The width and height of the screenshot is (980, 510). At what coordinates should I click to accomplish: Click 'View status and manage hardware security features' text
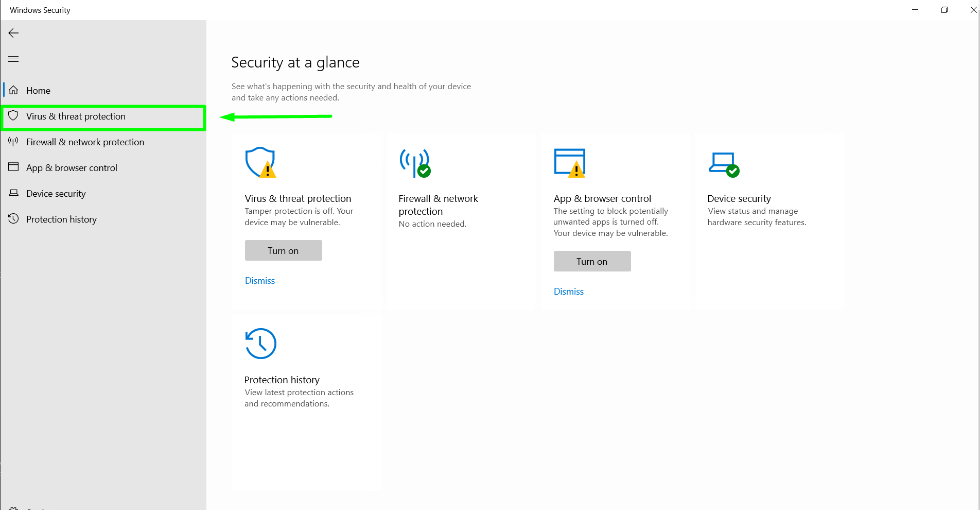click(x=757, y=217)
